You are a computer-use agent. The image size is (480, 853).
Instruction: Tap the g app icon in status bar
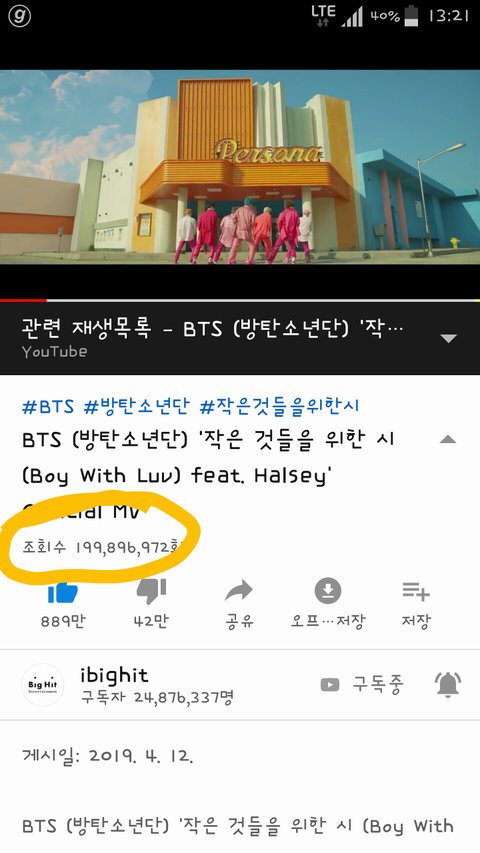click(20, 16)
